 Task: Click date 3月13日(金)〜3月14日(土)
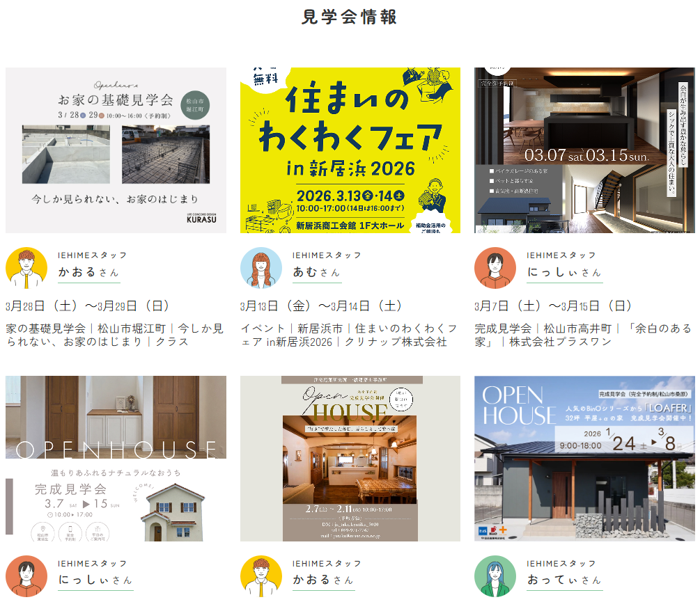321,306
